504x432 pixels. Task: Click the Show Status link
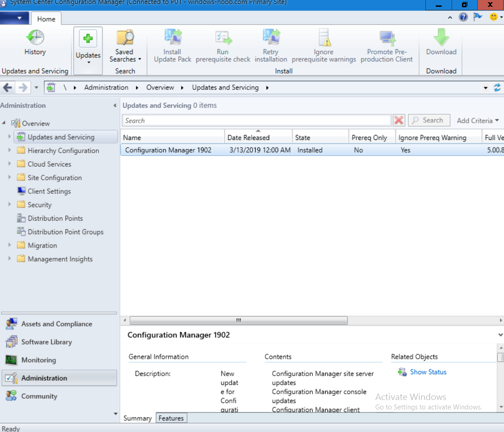428,372
